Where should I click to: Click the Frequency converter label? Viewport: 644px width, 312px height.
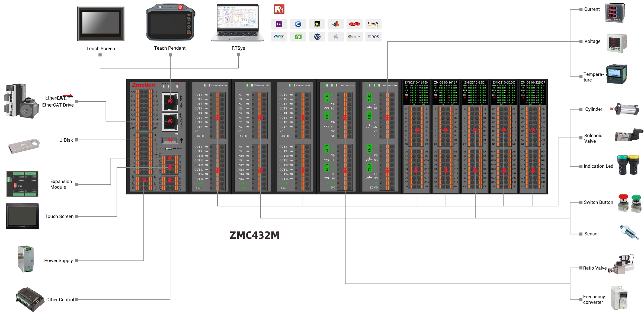pos(594,299)
